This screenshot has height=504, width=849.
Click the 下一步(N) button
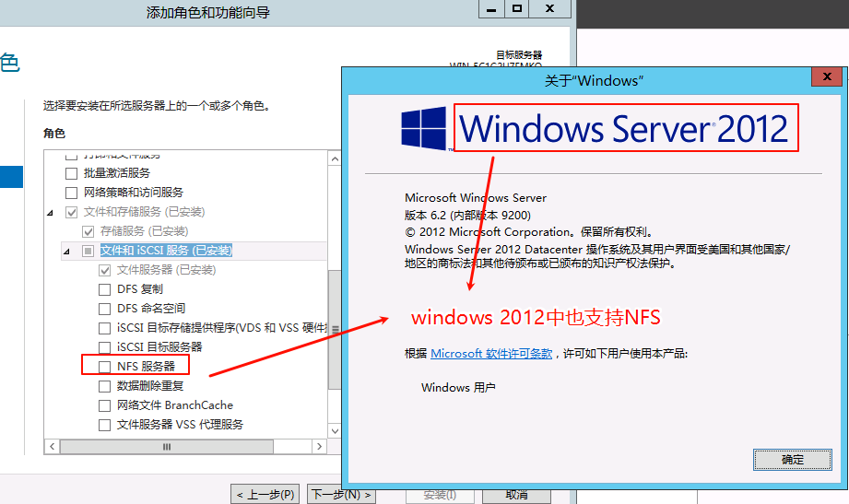[x=341, y=495]
